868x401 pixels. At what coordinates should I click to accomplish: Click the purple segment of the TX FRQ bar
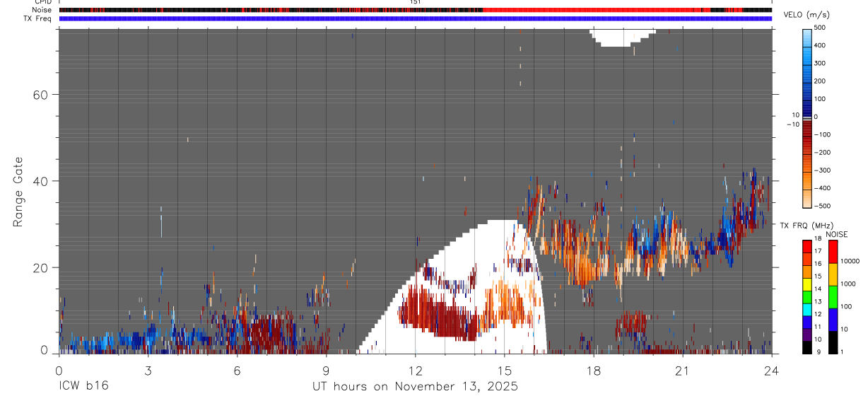pyautogui.click(x=807, y=335)
